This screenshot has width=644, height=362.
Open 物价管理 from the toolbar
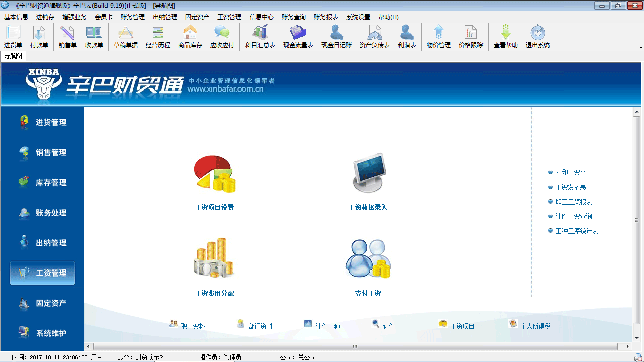[439, 37]
